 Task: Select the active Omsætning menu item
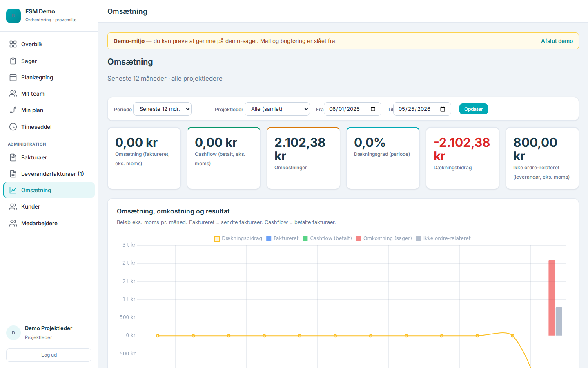tap(49, 190)
